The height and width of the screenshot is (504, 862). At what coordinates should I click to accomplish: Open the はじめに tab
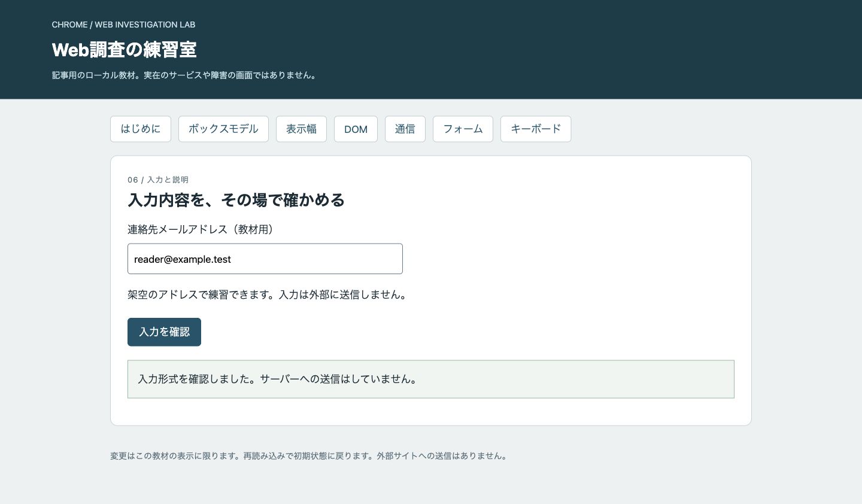(x=141, y=129)
